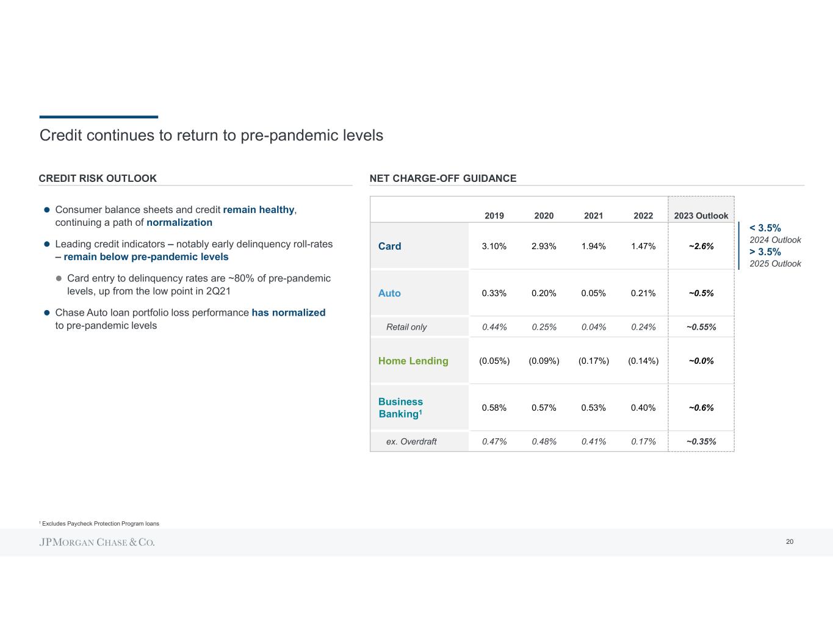Click the Retail only row label
This screenshot has height=644, width=833.
[x=406, y=327]
